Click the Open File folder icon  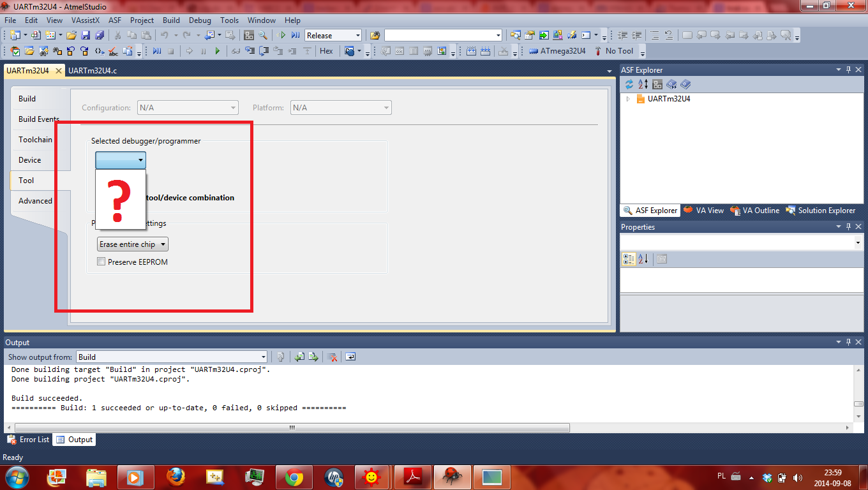tap(72, 35)
